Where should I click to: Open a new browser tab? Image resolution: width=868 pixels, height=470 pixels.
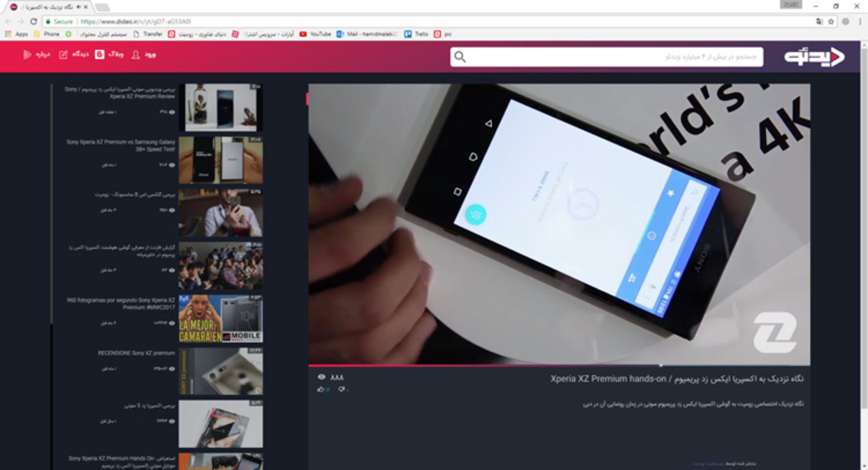pos(102,7)
